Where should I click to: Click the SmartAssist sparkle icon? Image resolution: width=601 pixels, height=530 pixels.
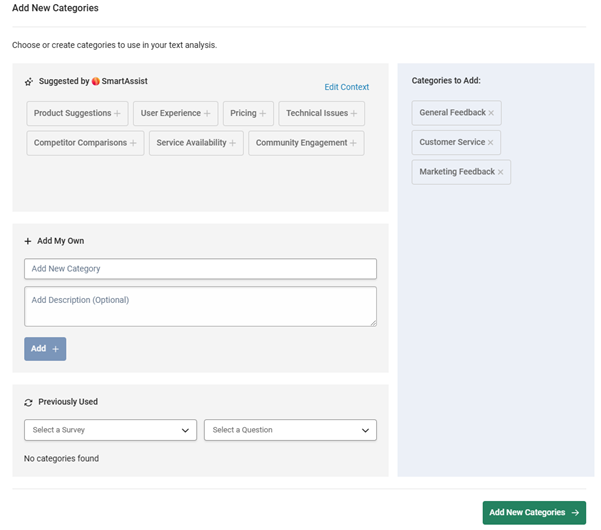29,82
